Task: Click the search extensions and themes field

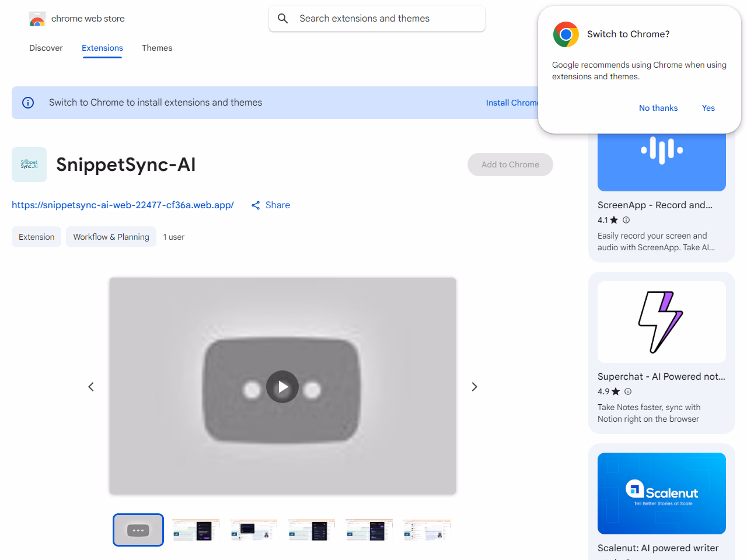Action: pyautogui.click(x=385, y=19)
